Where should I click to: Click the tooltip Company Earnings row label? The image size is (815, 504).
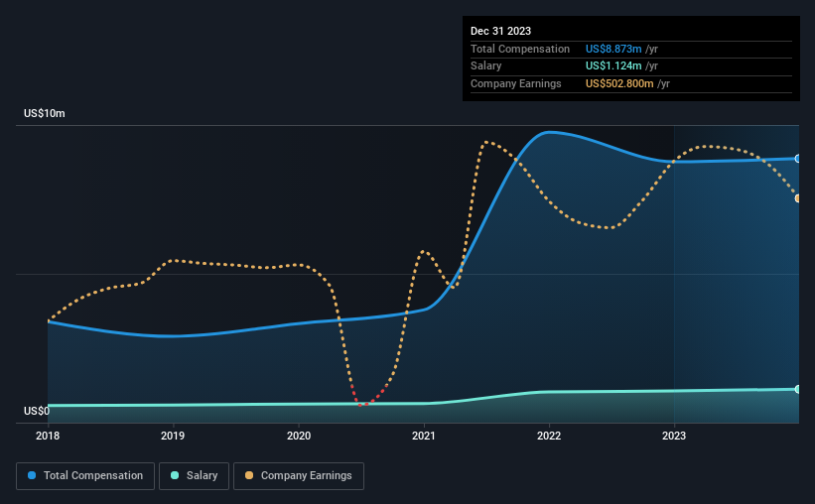click(515, 83)
